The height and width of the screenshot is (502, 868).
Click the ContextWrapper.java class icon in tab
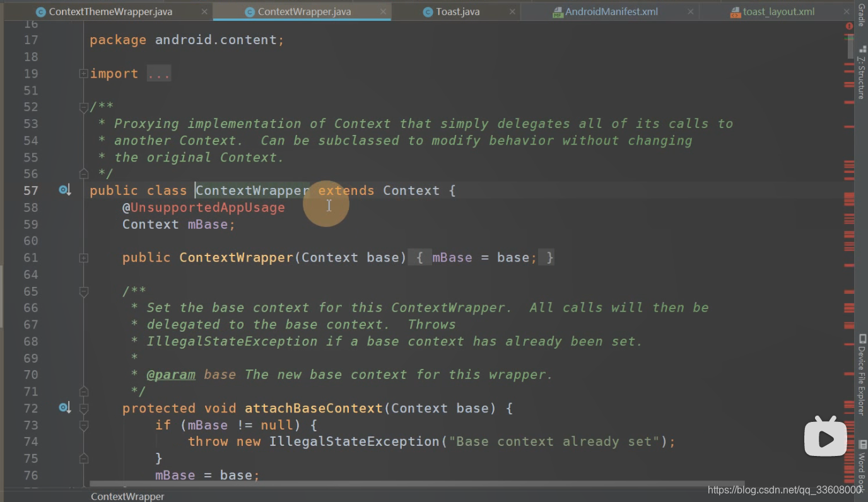pyautogui.click(x=250, y=11)
